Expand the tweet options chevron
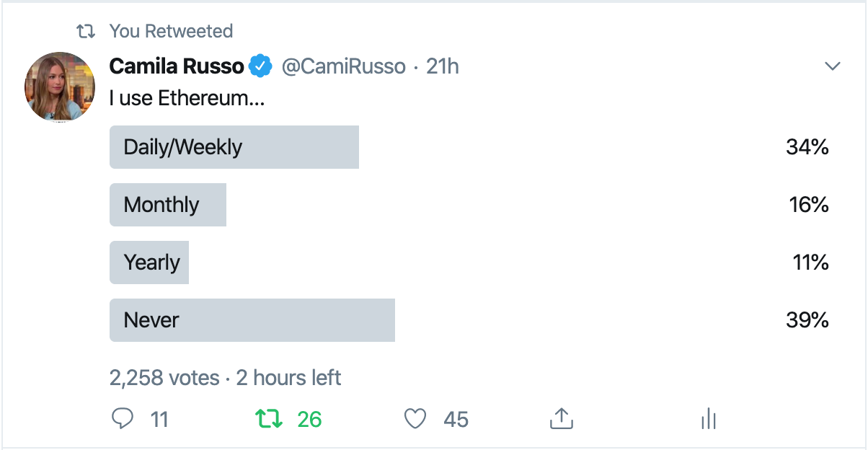Viewport: 868px width, 450px height. click(833, 66)
